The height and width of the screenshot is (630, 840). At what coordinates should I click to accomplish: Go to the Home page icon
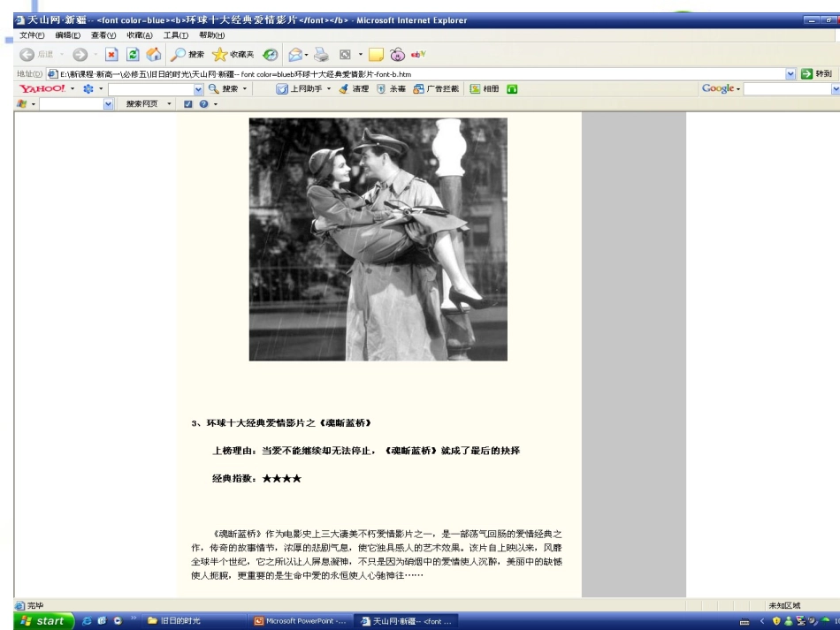(154, 55)
